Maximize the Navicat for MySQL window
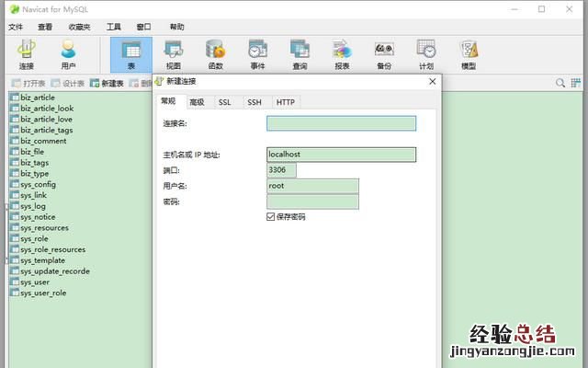 541,9
